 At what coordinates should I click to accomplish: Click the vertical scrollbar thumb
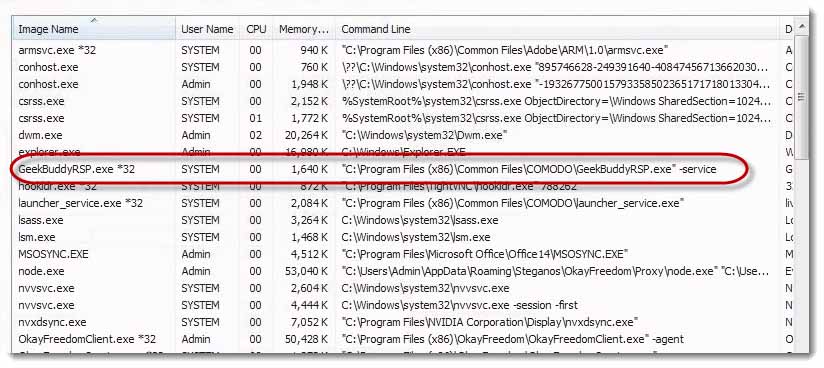click(801, 97)
